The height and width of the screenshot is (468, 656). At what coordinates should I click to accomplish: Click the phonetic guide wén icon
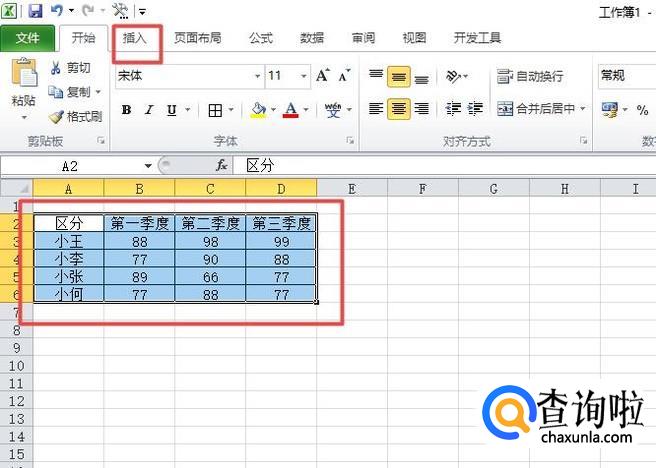tap(333, 110)
